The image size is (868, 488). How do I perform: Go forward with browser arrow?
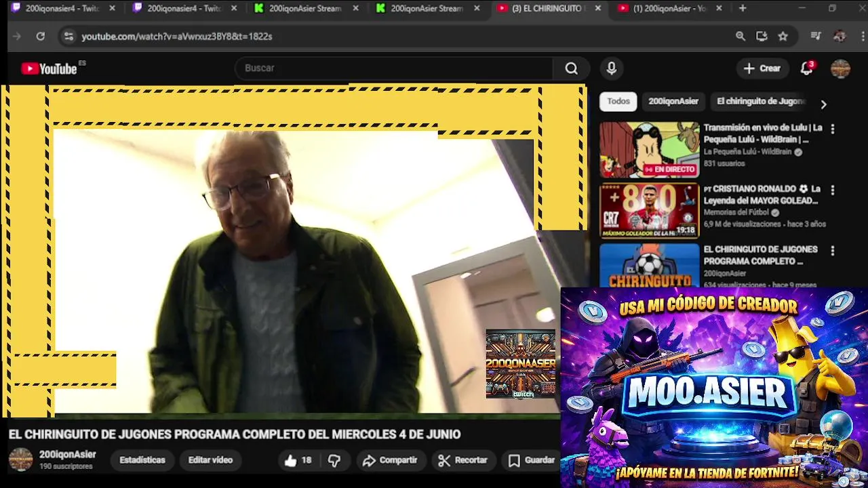17,37
